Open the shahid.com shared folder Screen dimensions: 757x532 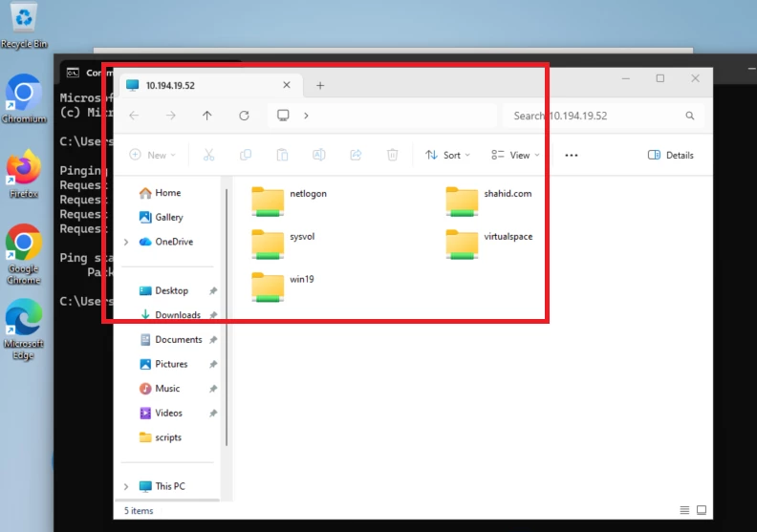488,201
